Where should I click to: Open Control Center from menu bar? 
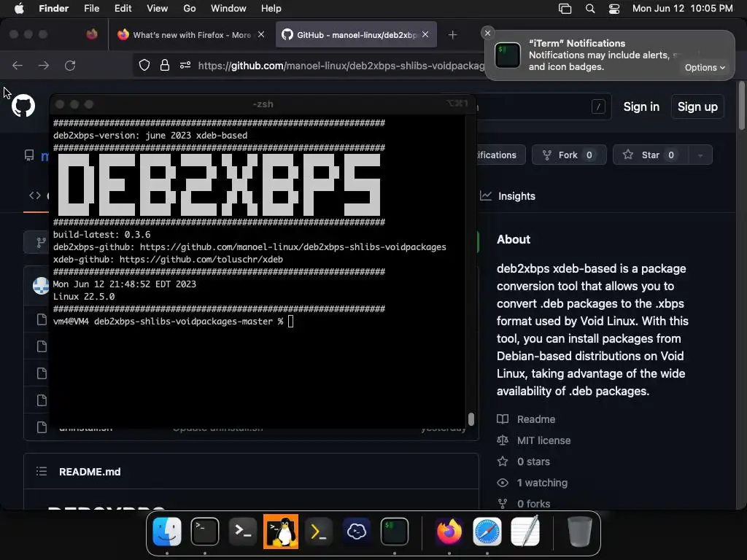coord(614,9)
